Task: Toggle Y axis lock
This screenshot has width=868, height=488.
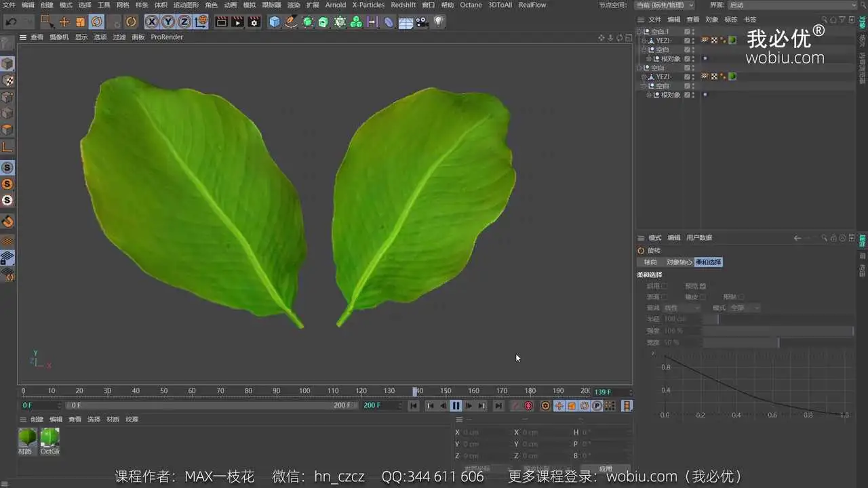Action: 168,22
